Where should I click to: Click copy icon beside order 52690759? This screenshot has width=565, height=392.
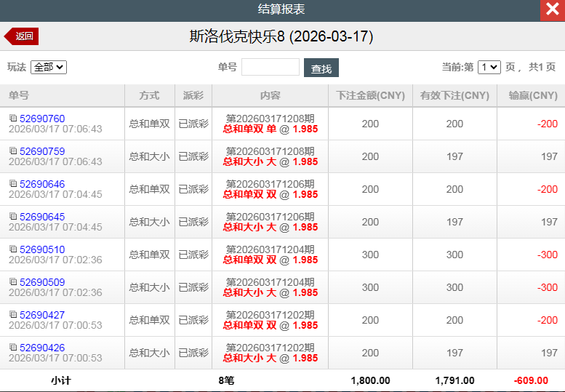point(13,151)
